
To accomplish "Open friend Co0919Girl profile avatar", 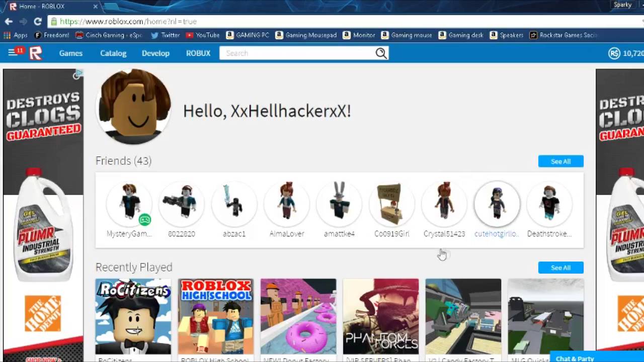I will [x=391, y=203].
